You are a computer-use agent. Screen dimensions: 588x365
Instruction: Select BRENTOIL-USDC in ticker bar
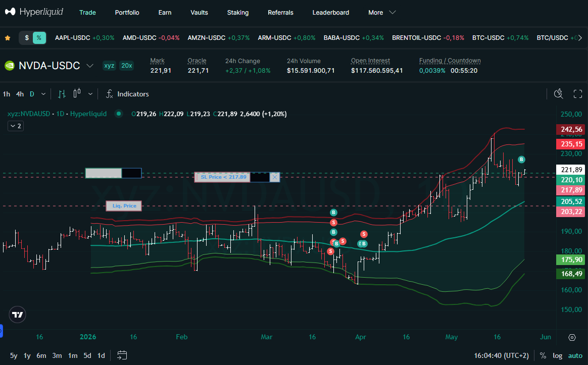tap(428, 38)
